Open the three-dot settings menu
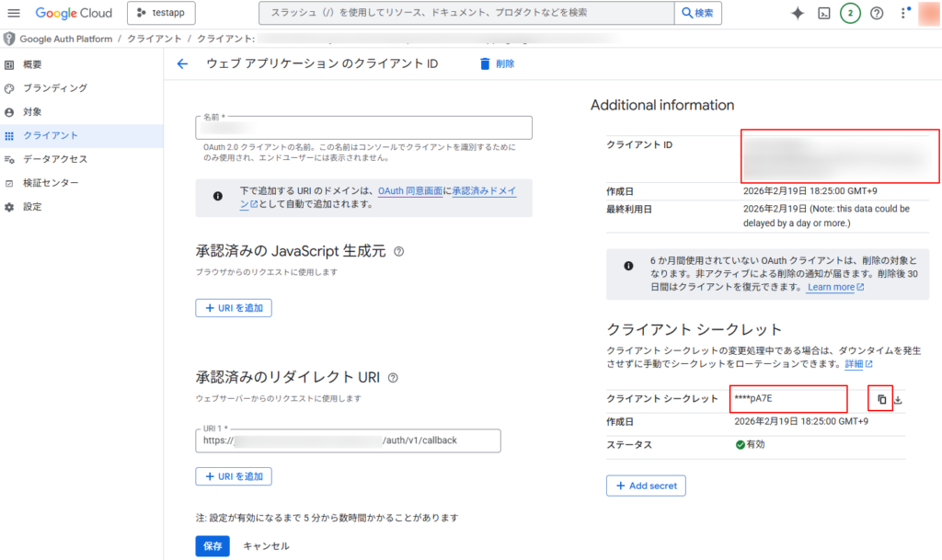942x560 pixels. 902,13
